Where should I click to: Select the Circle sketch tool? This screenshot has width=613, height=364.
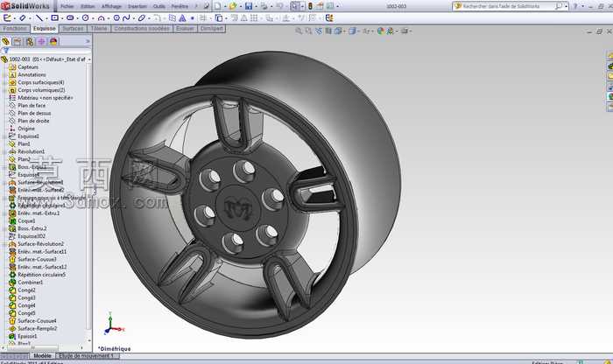click(85, 18)
